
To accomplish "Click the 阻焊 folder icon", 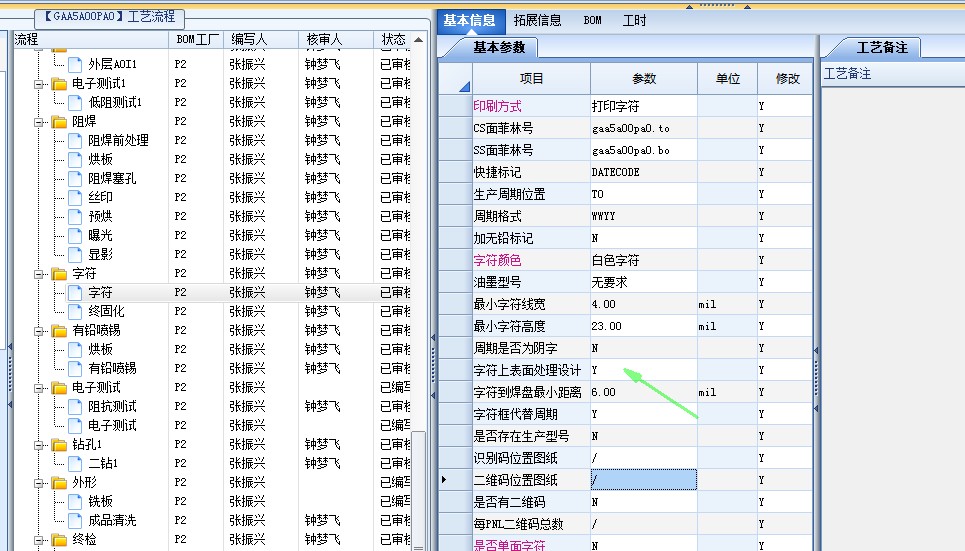I will (x=59, y=121).
